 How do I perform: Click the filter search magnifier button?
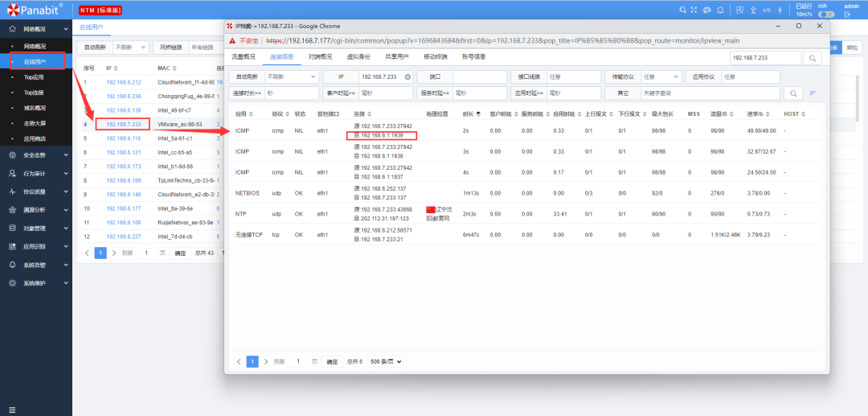(x=793, y=93)
